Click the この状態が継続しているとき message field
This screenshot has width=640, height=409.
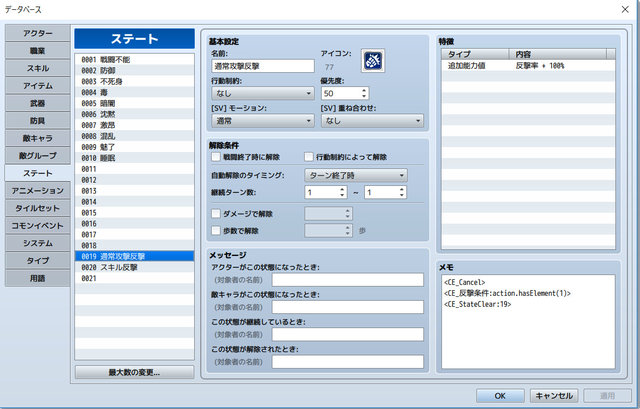coord(348,334)
